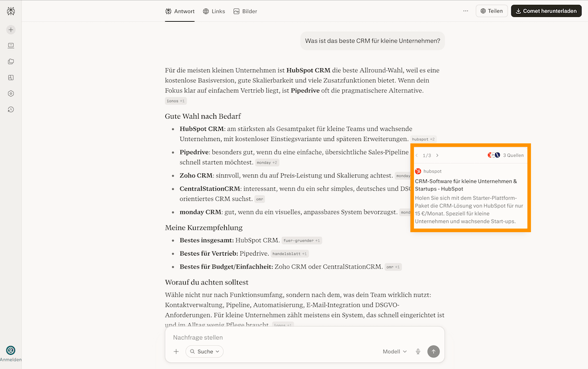Click the Nachfrage stellen input field
This screenshot has height=369, width=588.
coord(305,337)
